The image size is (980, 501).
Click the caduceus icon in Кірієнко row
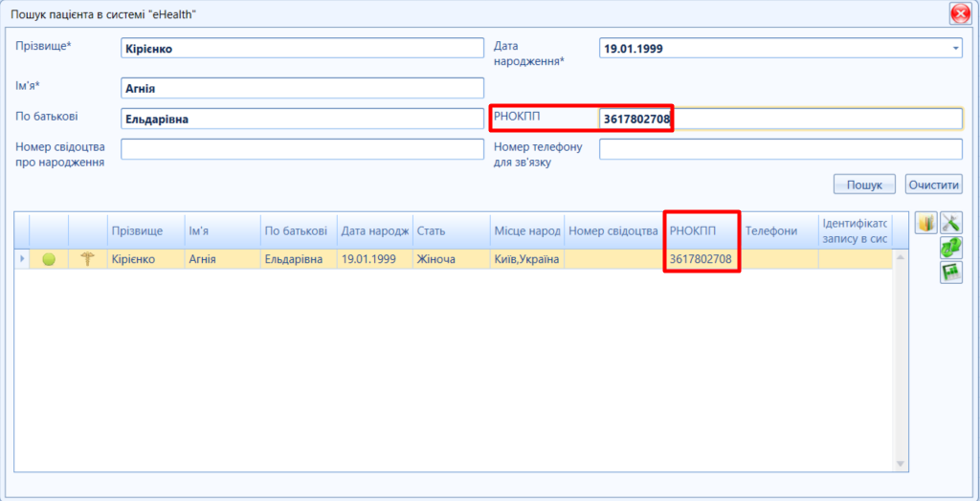pos(87,259)
